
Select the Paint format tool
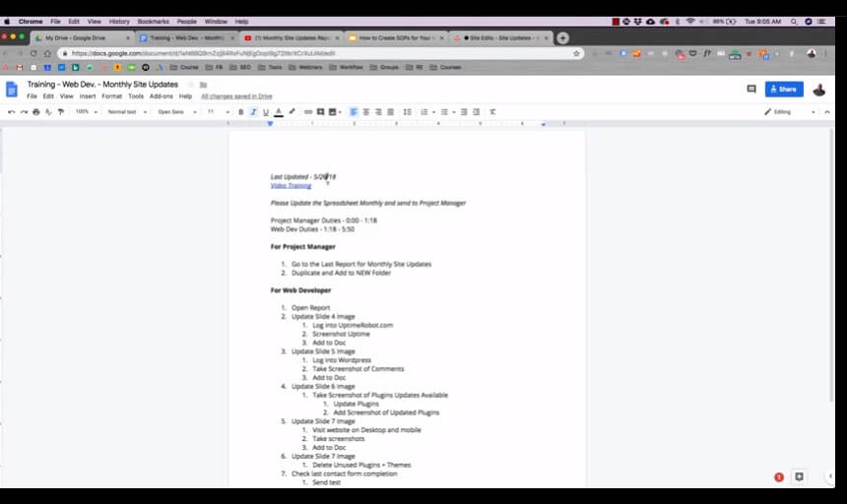coord(60,111)
